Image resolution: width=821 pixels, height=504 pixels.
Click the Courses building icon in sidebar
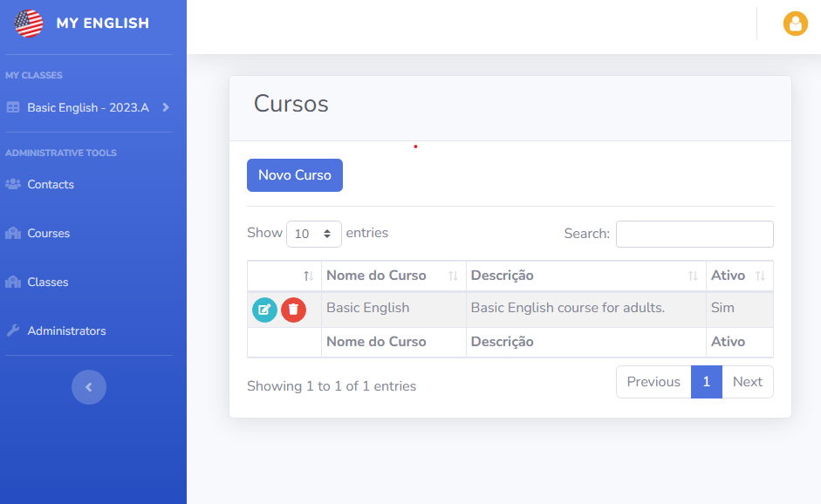pyautogui.click(x=13, y=233)
